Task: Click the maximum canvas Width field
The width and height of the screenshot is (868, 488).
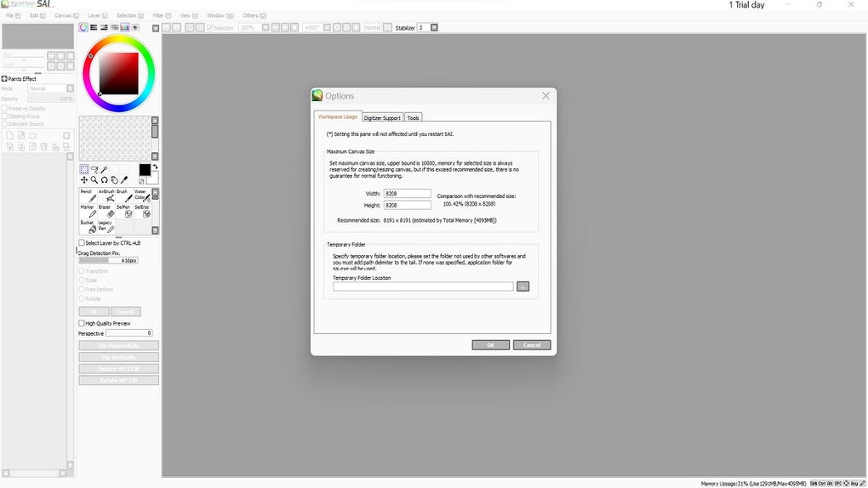Action: tap(407, 194)
